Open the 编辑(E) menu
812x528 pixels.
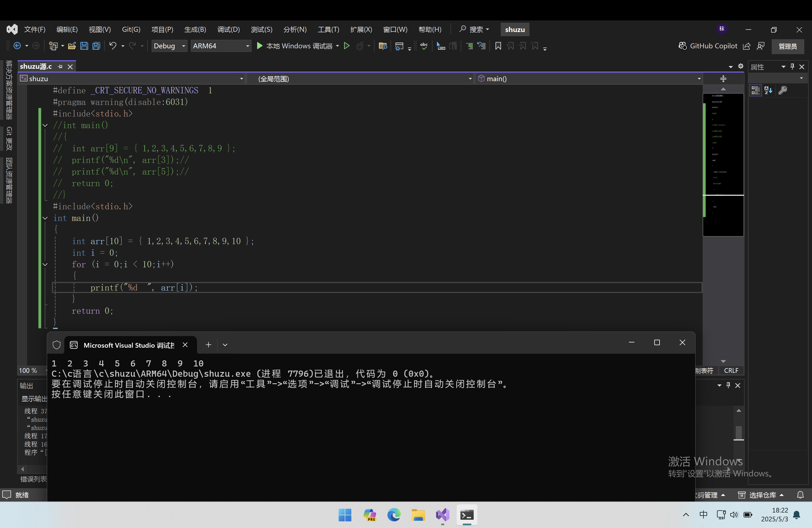click(x=67, y=29)
